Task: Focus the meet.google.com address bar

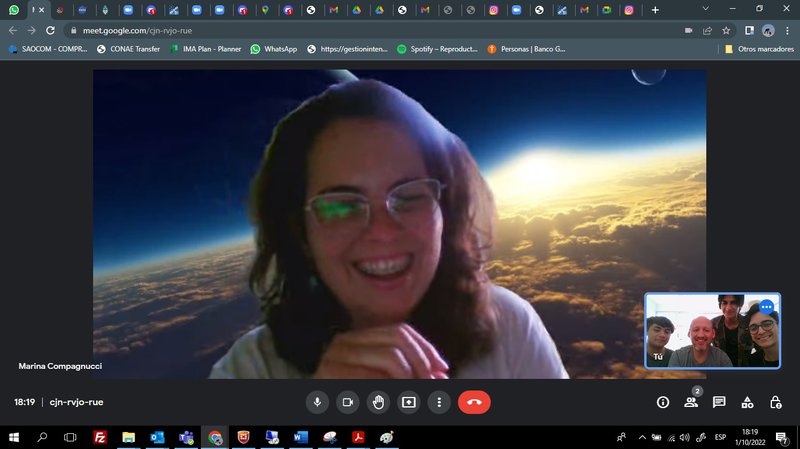Action: coord(378,31)
